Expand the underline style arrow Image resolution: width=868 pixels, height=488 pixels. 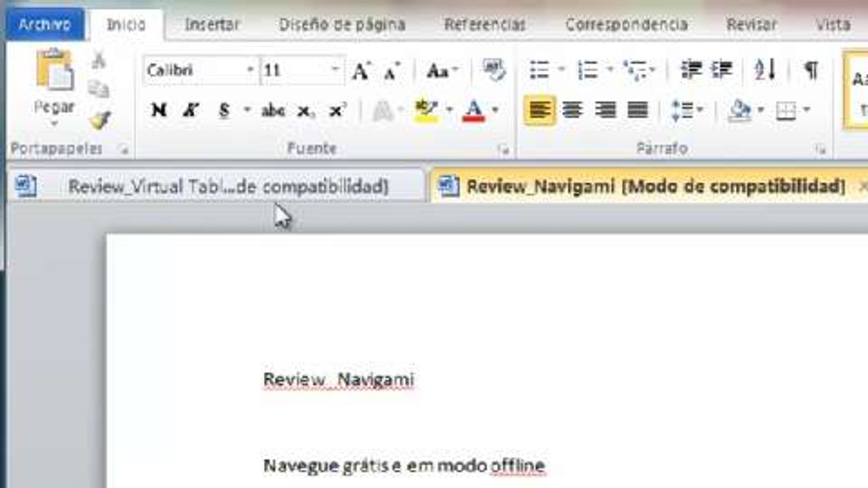tap(247, 110)
